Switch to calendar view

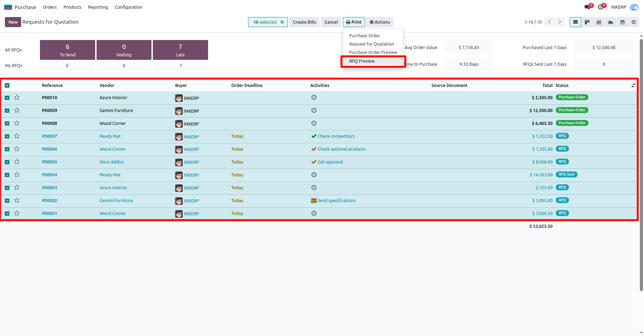622,22
